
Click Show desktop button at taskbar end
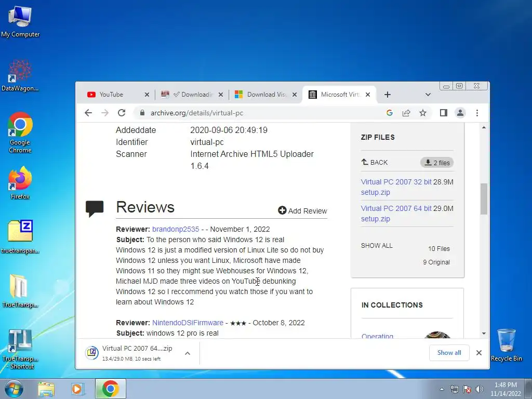pos(528,389)
